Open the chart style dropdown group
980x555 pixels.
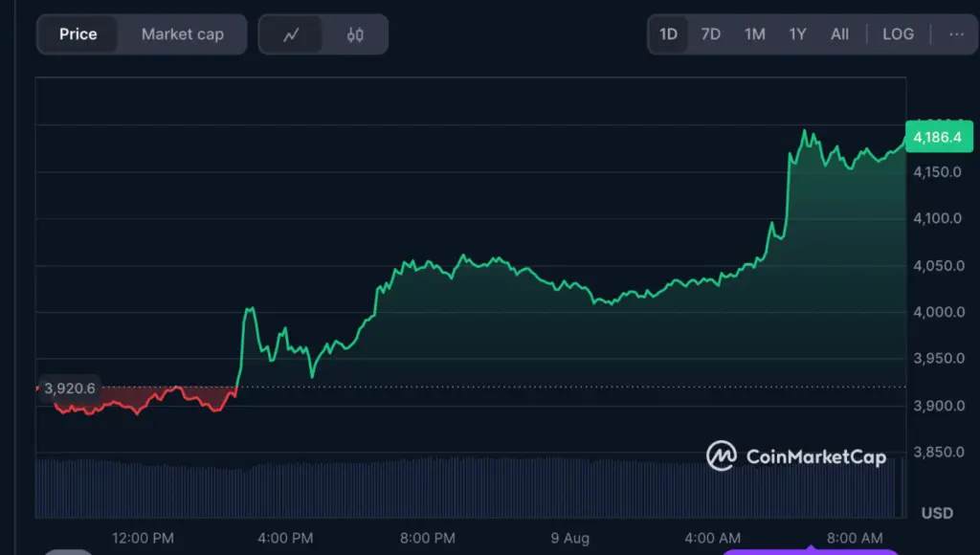pyautogui.click(x=323, y=33)
